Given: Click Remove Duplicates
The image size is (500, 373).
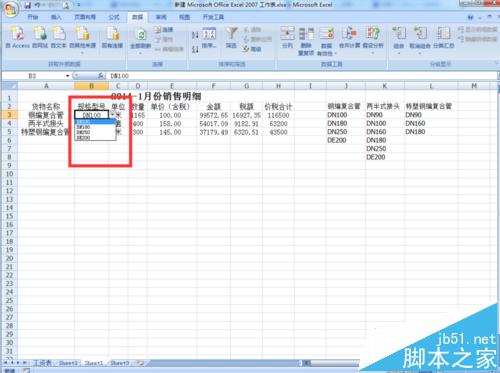Looking at the screenshot, I should pos(306,41).
